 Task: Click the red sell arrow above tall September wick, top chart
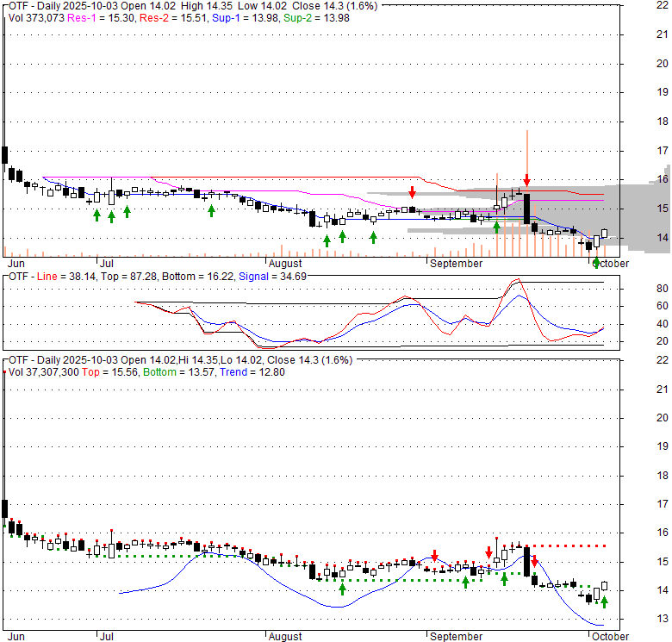point(527,180)
